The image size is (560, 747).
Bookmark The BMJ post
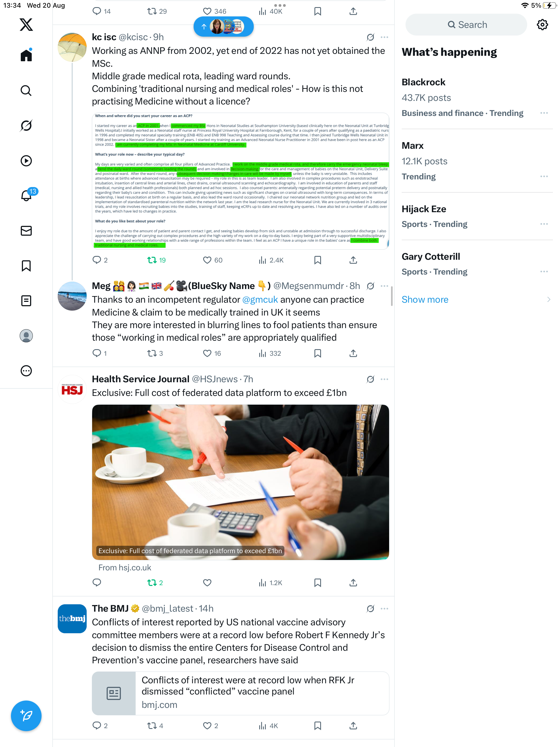tap(317, 725)
